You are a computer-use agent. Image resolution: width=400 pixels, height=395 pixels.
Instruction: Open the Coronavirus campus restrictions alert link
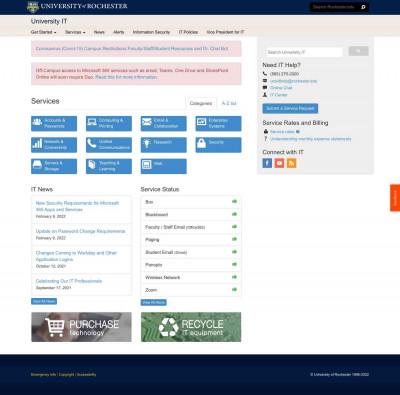132,49
